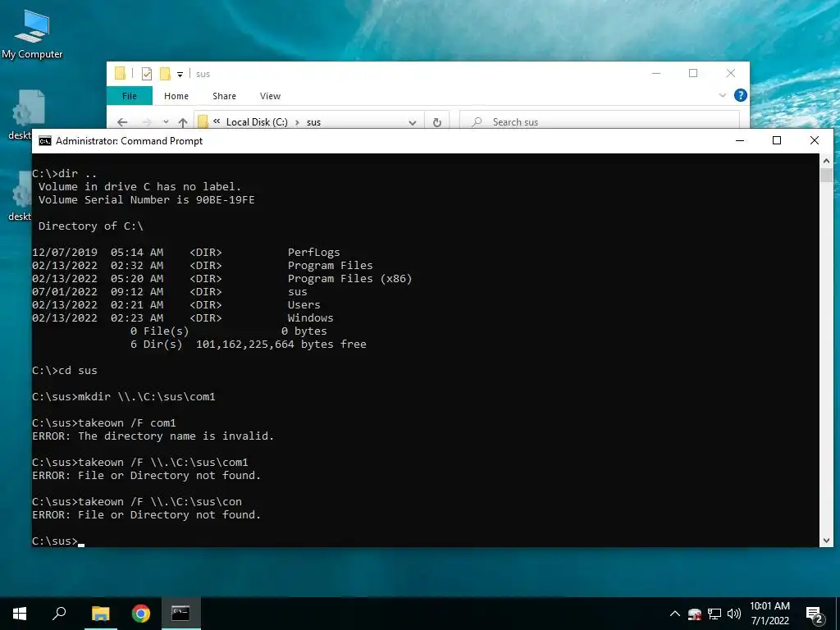Click Command Prompt taskbar icon
The height and width of the screenshot is (630, 840).
(x=180, y=614)
